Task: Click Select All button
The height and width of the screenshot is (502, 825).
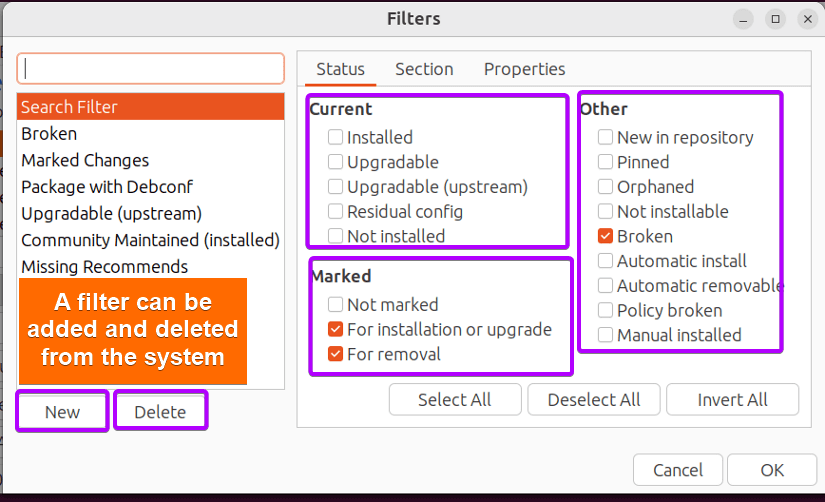Action: (x=455, y=400)
